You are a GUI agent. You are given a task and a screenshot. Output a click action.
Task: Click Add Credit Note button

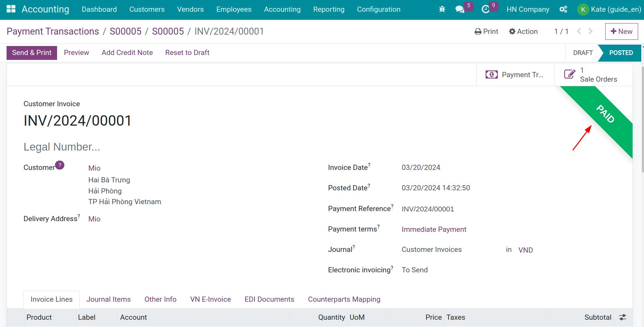pos(127,53)
